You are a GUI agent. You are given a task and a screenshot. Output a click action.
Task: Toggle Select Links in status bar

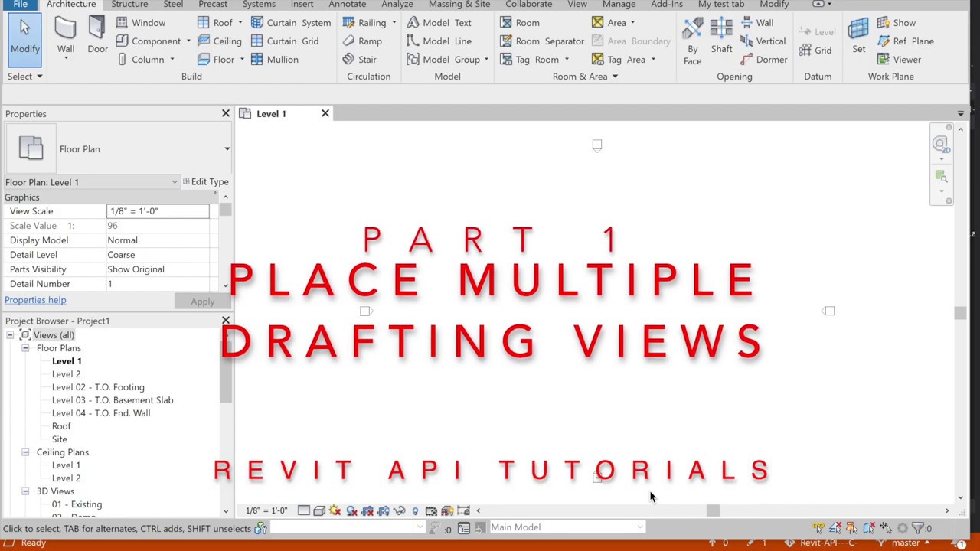[x=819, y=528]
